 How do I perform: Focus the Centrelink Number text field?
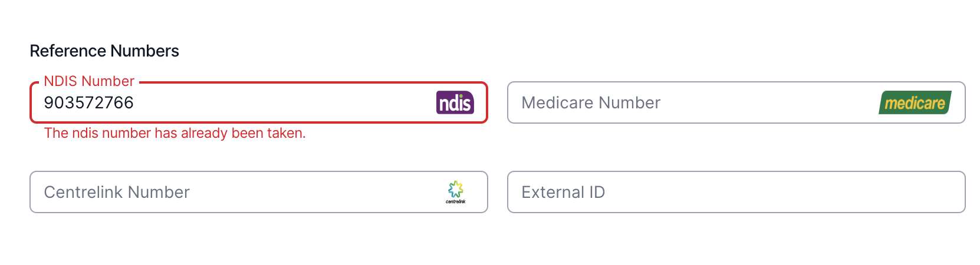click(x=259, y=192)
